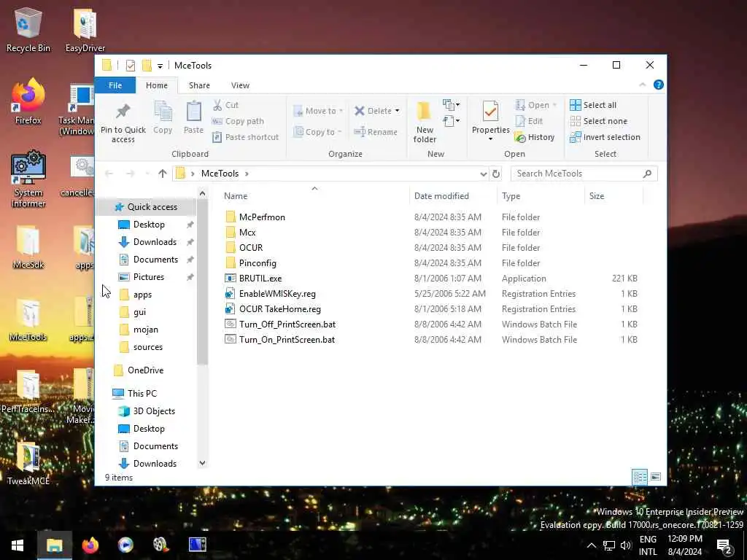Select the Pinconfig folder
Viewport: 747px width, 560px height.
click(258, 262)
